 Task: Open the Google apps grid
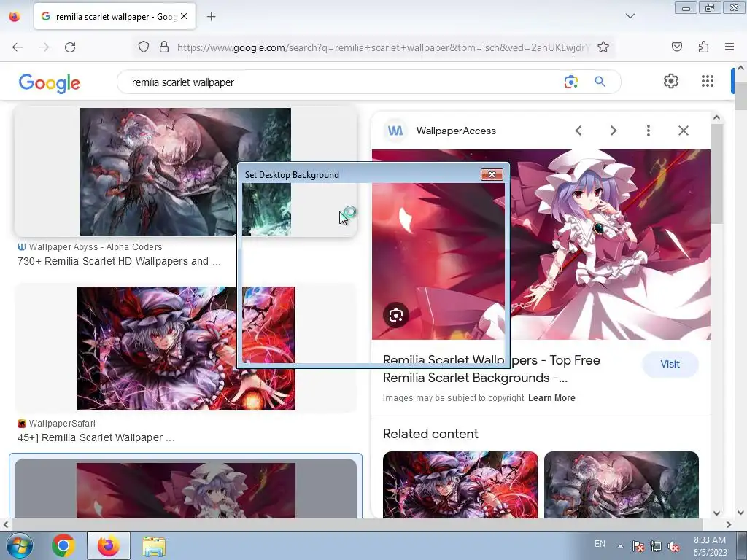click(708, 82)
